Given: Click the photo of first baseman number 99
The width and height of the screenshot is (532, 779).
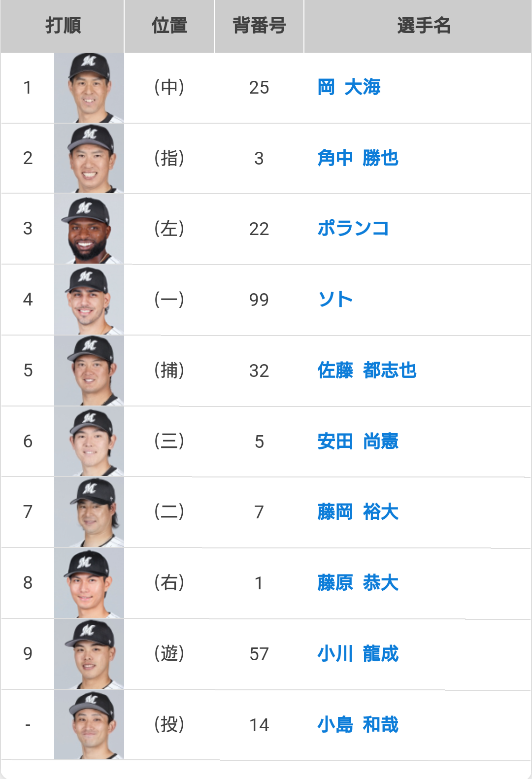Looking at the screenshot, I should (89, 300).
